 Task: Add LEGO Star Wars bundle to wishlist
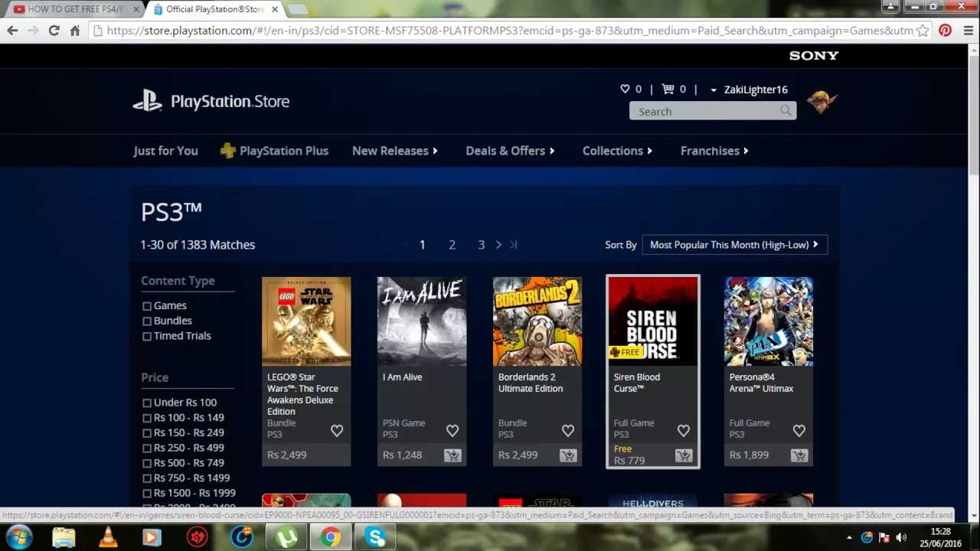(337, 431)
